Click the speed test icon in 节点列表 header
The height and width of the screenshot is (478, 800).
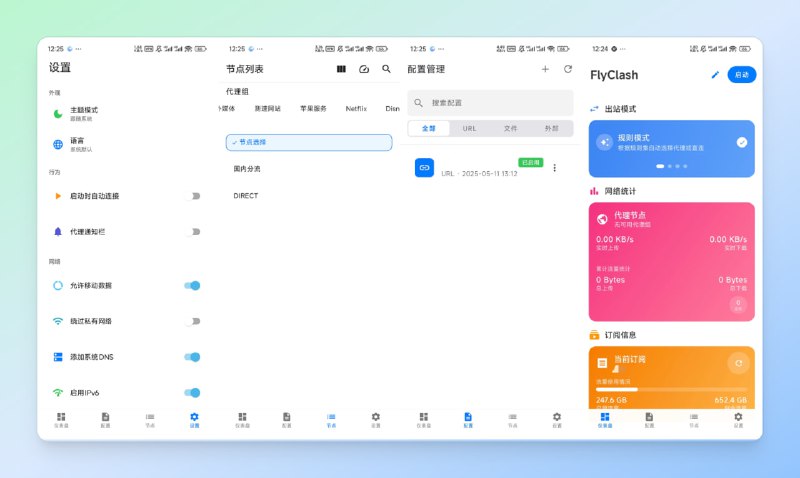pos(364,69)
